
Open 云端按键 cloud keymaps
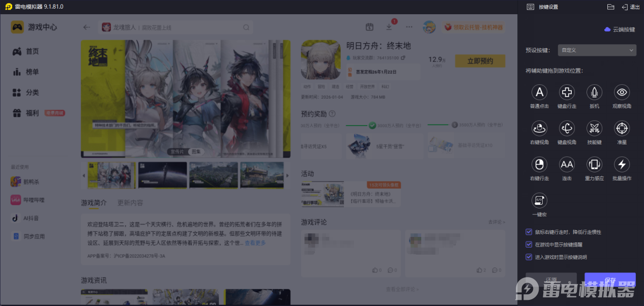619,29
